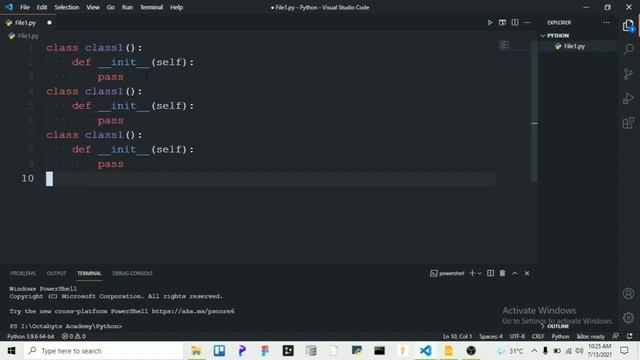
Task: Open errors and warnings count in status bar
Action: [74, 336]
